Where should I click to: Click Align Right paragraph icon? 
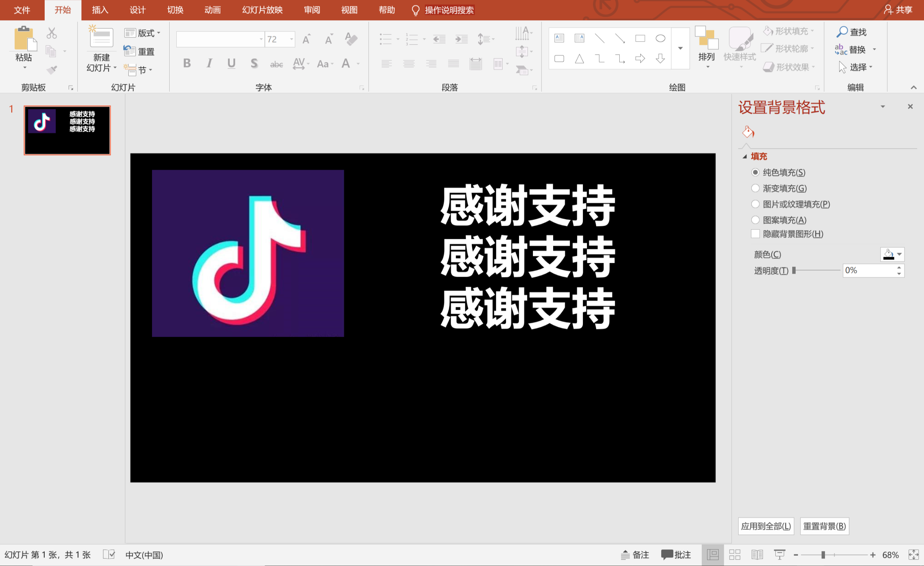(x=431, y=64)
